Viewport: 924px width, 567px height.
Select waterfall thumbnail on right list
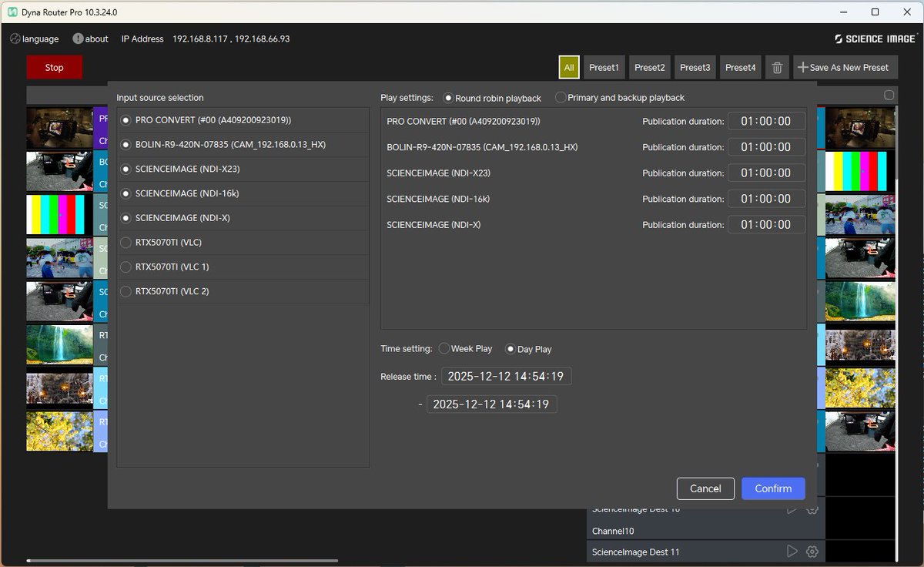point(860,301)
